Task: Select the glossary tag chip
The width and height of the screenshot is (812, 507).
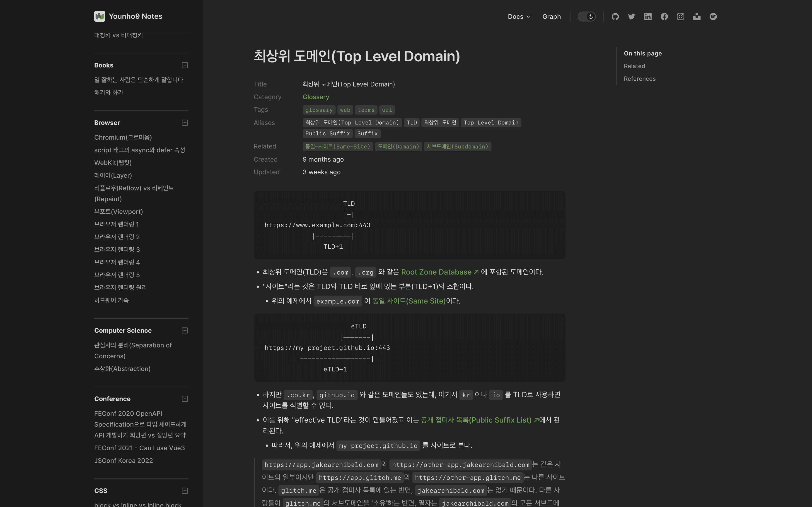Action: 319,110
